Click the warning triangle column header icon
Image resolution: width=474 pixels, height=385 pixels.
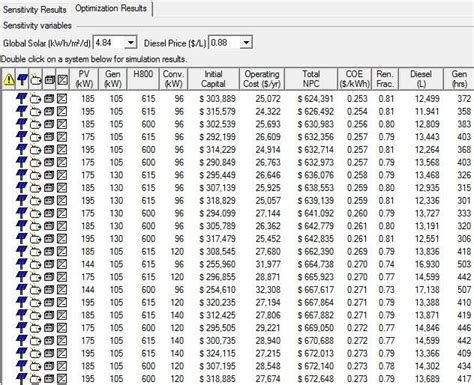pyautogui.click(x=9, y=79)
